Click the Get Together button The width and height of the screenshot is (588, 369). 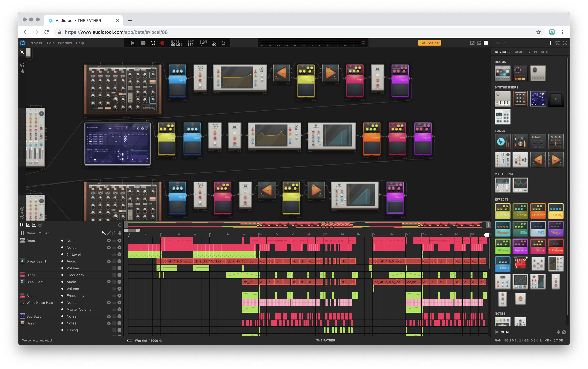[429, 43]
